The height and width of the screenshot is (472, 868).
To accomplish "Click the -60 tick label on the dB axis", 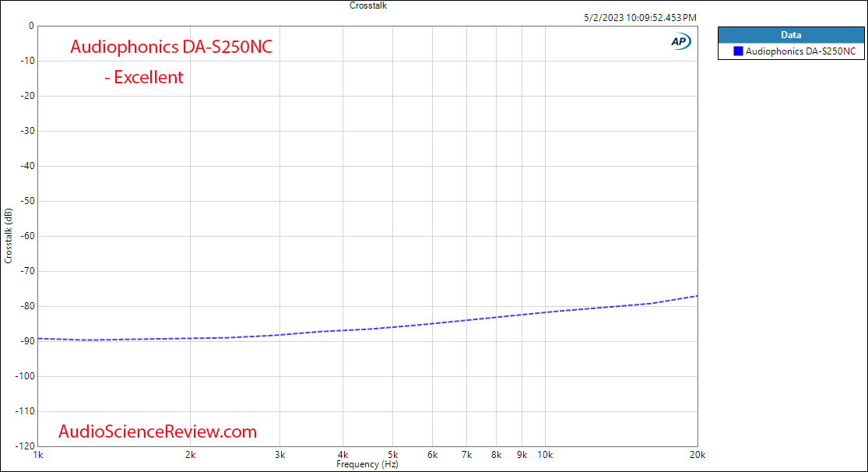I will pos(27,236).
